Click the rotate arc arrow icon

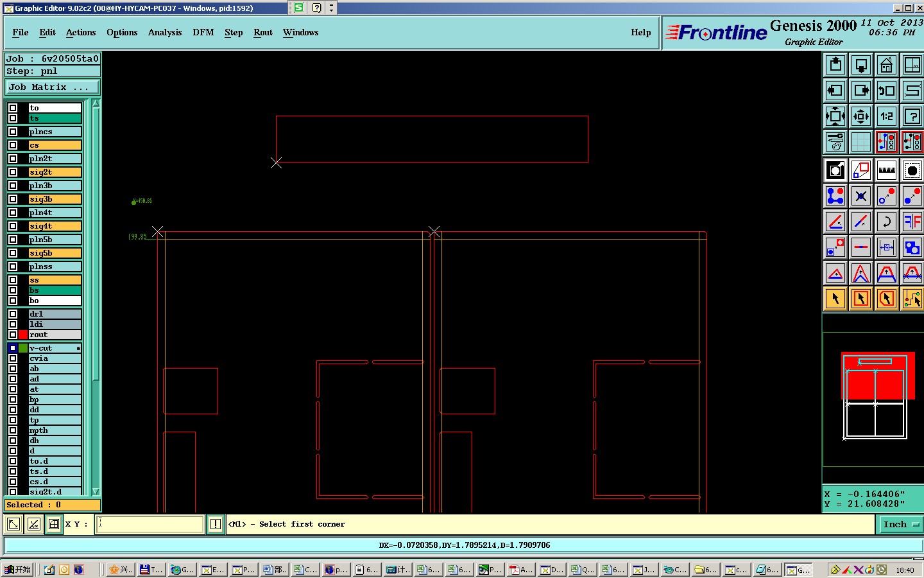pos(887,222)
